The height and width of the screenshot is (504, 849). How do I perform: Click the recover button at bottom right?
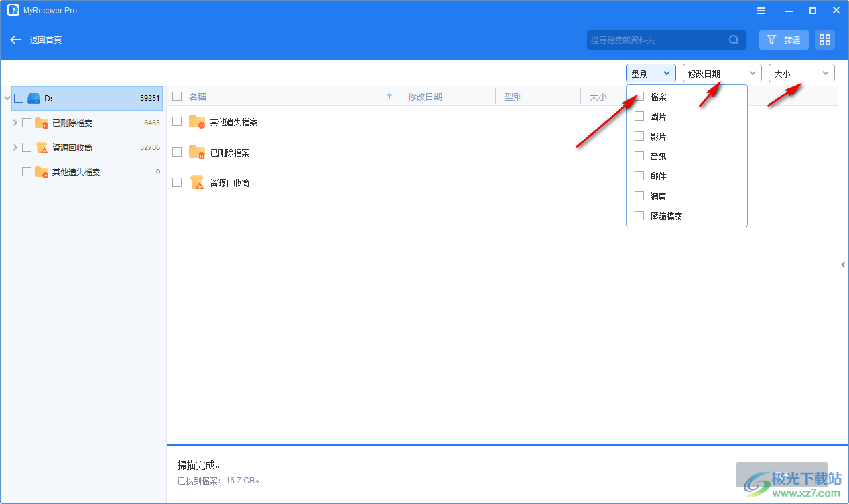click(x=781, y=475)
